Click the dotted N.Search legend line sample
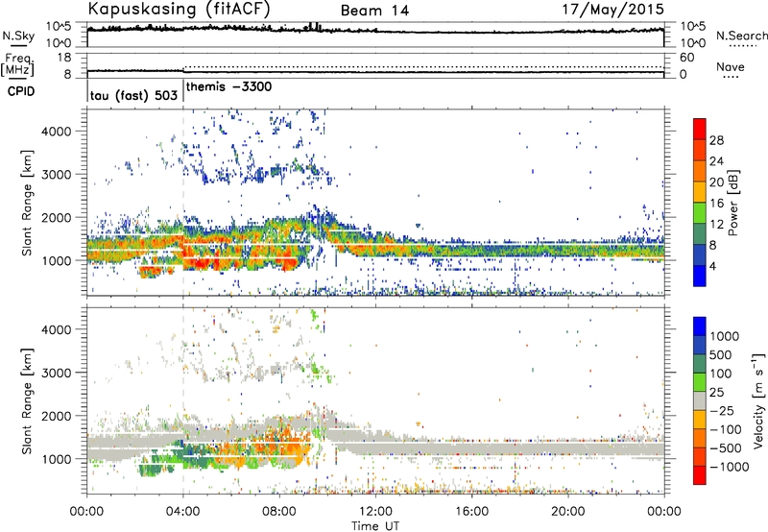The image size is (768, 532). (x=743, y=45)
